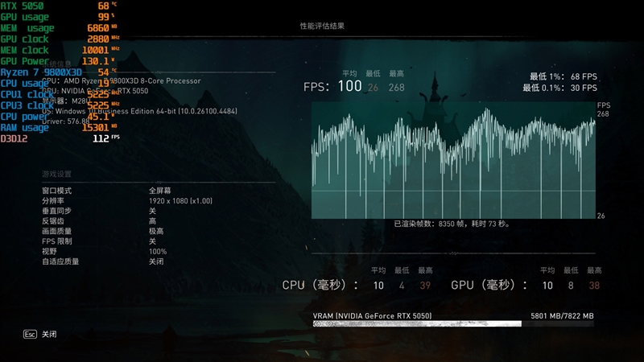Screen dimensions: 644x362
Task: Click the MEM usage overlay value 6860
Action: pyautogui.click(x=98, y=28)
